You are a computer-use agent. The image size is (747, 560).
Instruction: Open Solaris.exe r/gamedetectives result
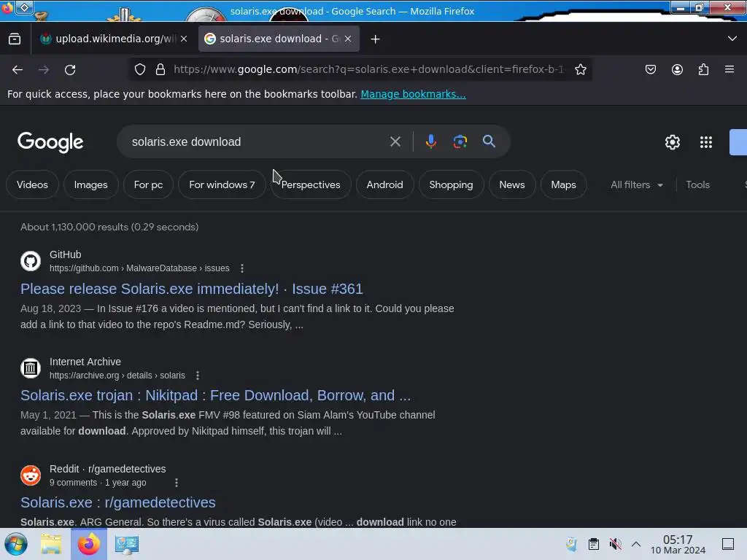click(117, 502)
